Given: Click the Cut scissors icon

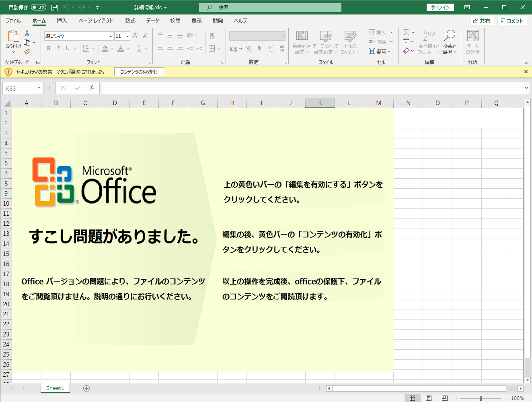Looking at the screenshot, I should pyautogui.click(x=27, y=33).
